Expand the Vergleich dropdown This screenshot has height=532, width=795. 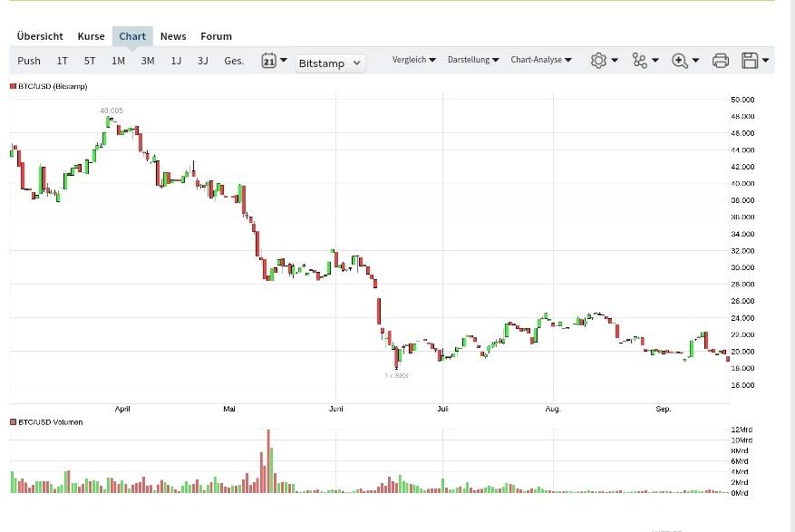click(413, 60)
